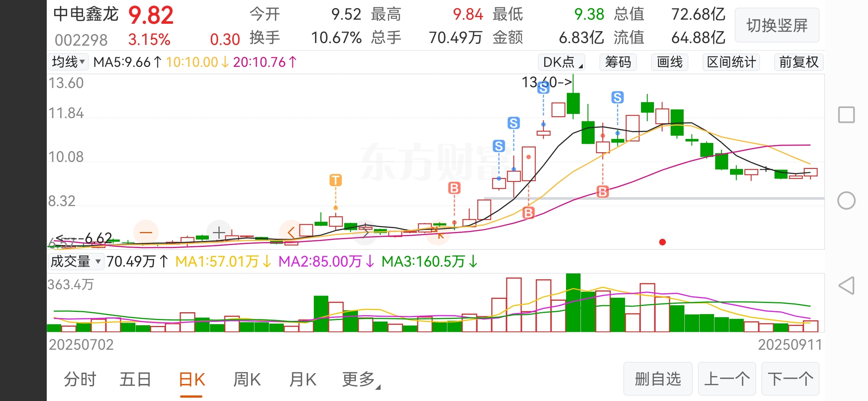The height and width of the screenshot is (401, 868).
Task: Tap the tallest green volume bar
Action: 573,303
